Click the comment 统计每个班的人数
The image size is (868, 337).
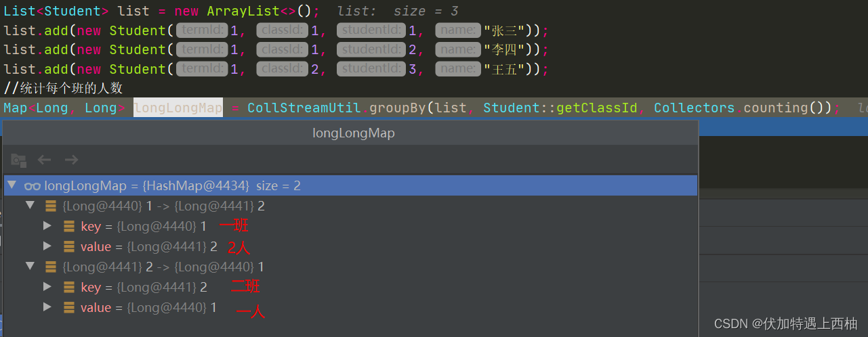pos(63,88)
